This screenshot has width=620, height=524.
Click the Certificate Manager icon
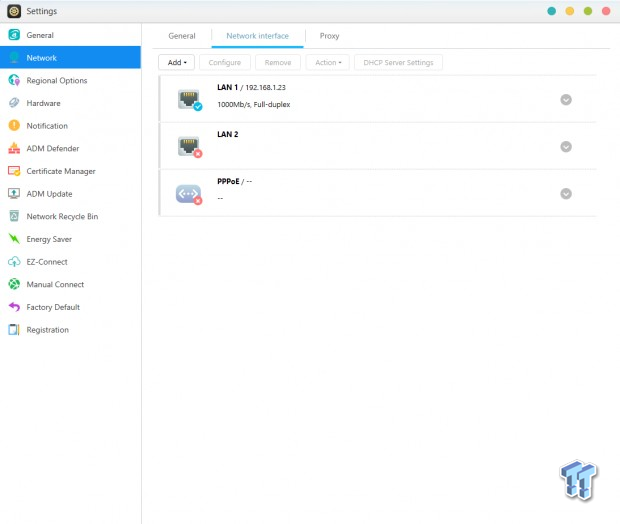coord(14,171)
